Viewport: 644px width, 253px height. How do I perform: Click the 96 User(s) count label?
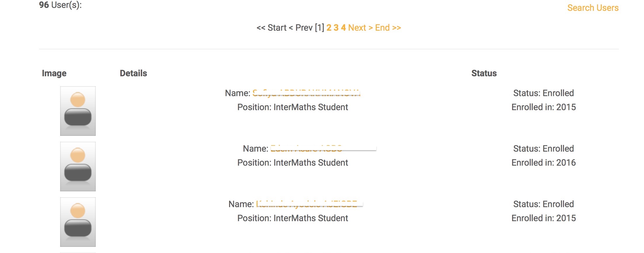(60, 5)
